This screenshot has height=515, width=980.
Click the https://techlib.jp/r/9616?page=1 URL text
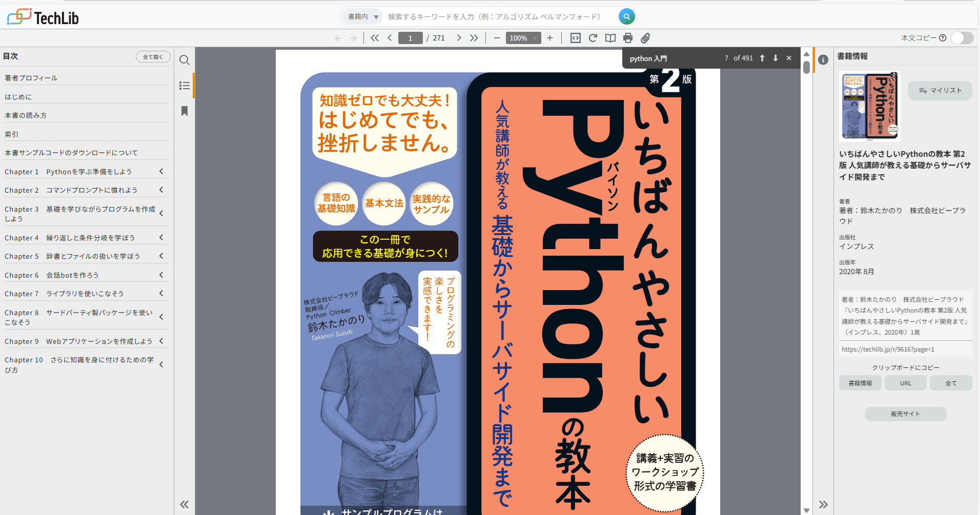point(888,349)
